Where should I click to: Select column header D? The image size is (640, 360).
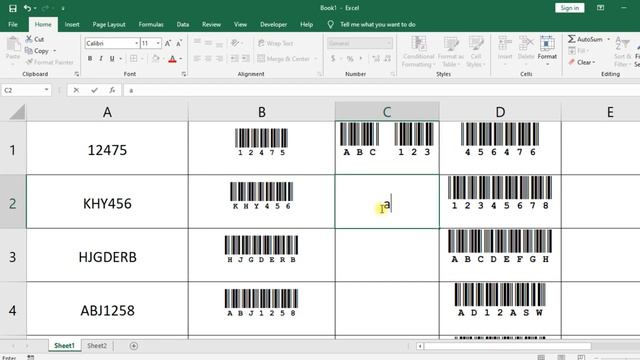500,112
